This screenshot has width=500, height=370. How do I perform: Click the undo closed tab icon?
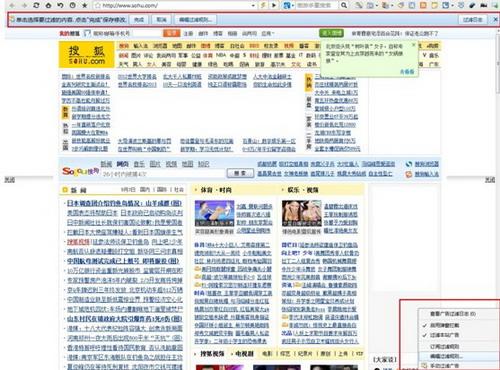(x=60, y=5)
